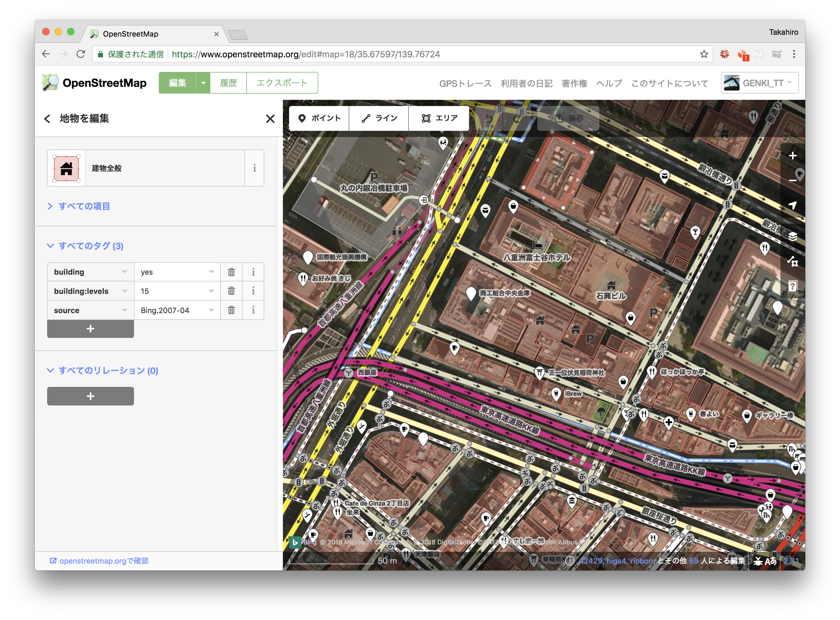
Task: Open dropdown arrow for source key
Action: (x=125, y=310)
